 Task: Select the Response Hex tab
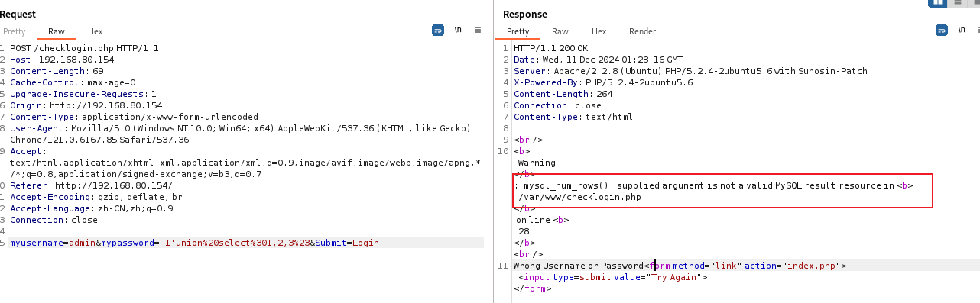(599, 31)
